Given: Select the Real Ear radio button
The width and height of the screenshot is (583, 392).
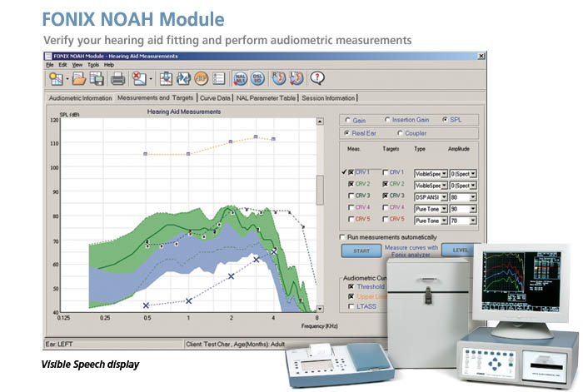Looking at the screenshot, I should [x=347, y=133].
